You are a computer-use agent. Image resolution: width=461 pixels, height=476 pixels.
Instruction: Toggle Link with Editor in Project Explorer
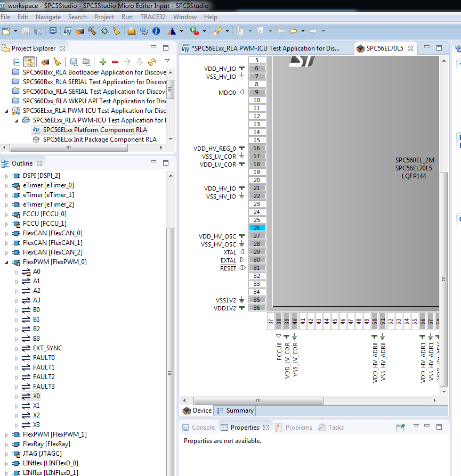tap(29, 62)
